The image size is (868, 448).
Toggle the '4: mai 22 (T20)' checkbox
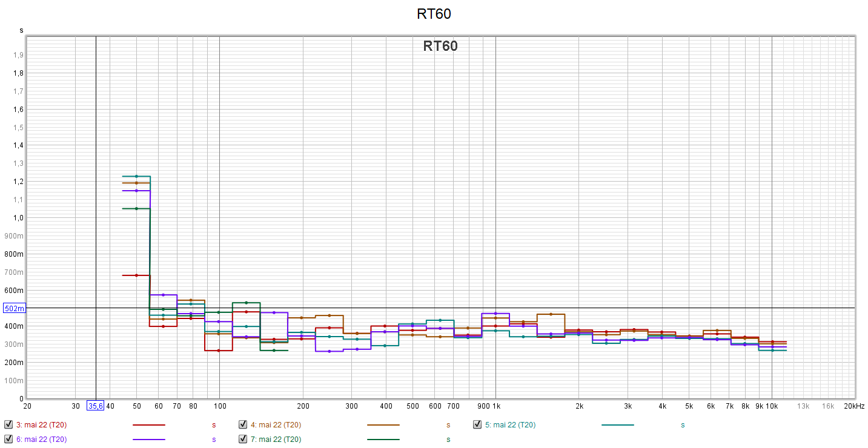pos(243,424)
